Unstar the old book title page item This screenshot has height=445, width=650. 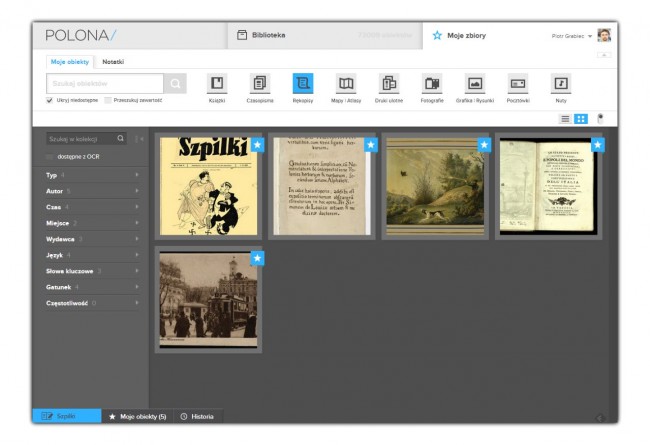point(598,145)
